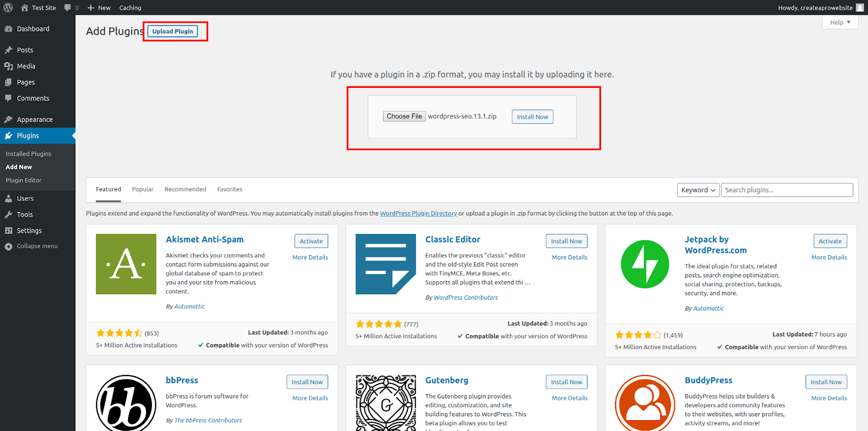The height and width of the screenshot is (431, 868).
Task: Open the Howdy, createaprowebsite account menu
Action: tap(821, 8)
